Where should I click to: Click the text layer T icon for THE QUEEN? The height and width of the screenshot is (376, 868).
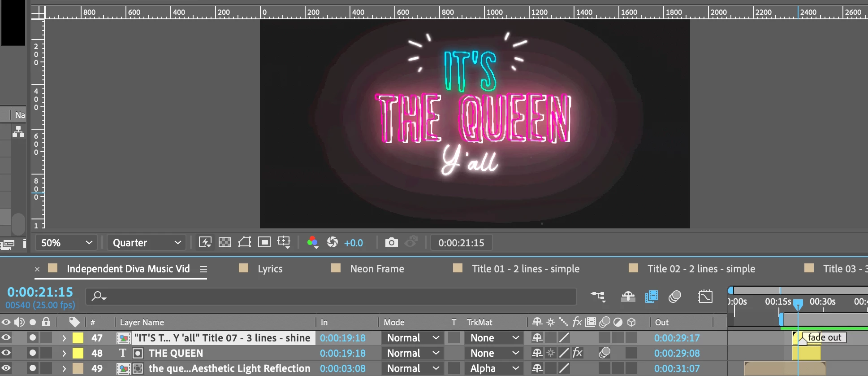coord(123,353)
